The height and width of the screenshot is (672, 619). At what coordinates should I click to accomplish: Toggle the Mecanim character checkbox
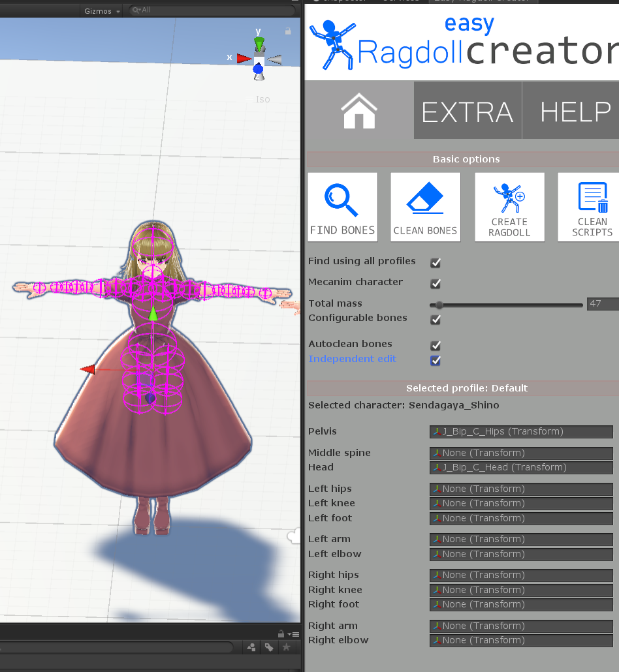point(436,284)
